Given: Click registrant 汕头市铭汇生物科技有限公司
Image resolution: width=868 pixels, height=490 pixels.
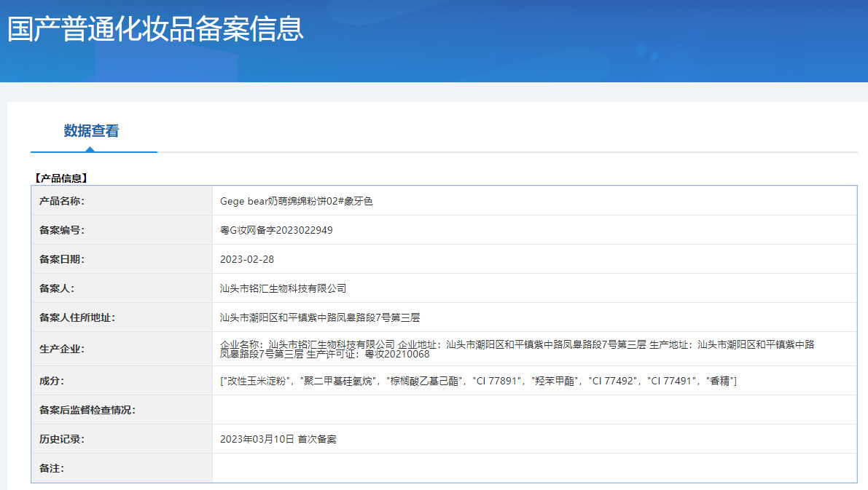Looking at the screenshot, I should (283, 289).
